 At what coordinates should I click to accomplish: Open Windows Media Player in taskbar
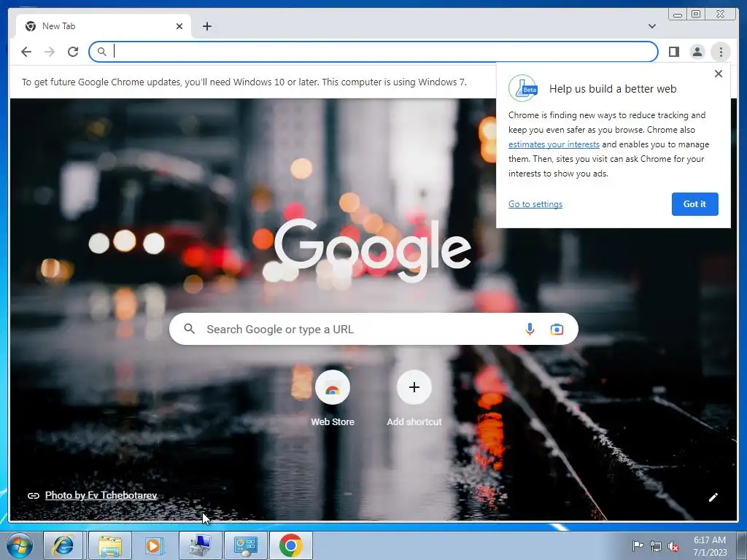154,545
